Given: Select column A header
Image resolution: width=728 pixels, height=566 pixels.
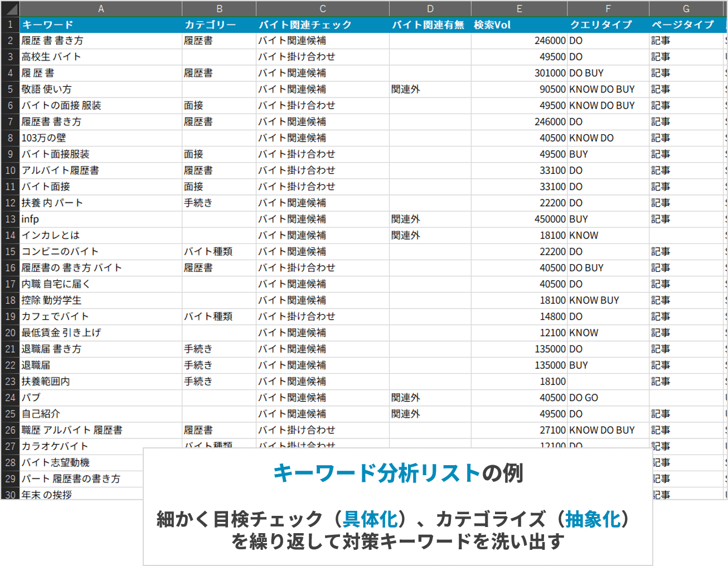Looking at the screenshot, I should pyautogui.click(x=101, y=9).
